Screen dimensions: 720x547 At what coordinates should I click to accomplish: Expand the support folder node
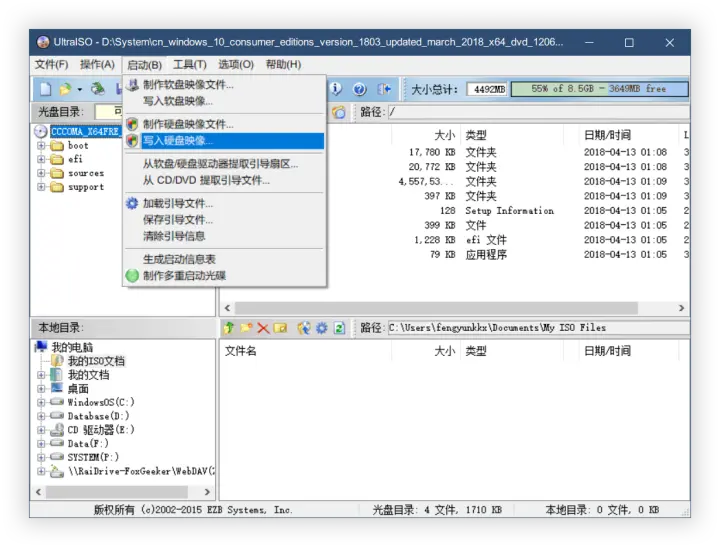[41, 187]
